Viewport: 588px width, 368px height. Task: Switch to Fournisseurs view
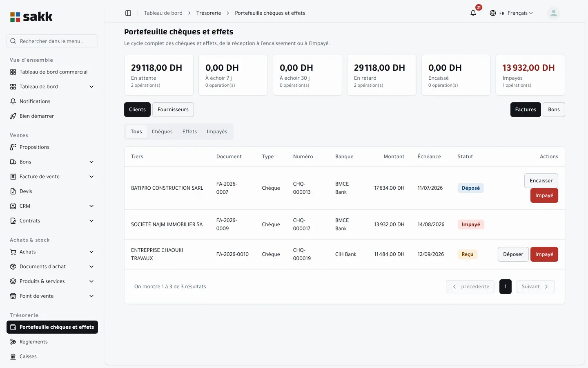pos(173,110)
